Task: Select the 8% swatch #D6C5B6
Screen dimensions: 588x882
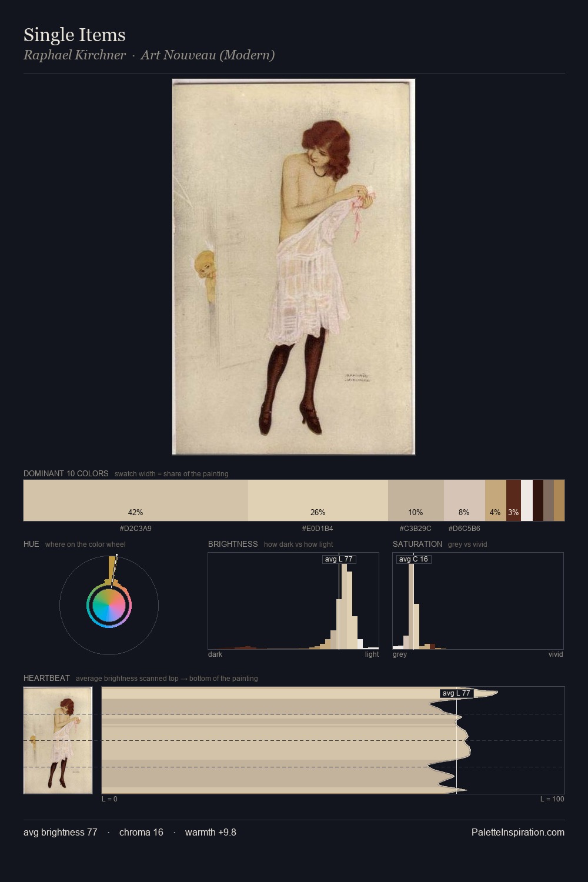Action: pyautogui.click(x=465, y=500)
